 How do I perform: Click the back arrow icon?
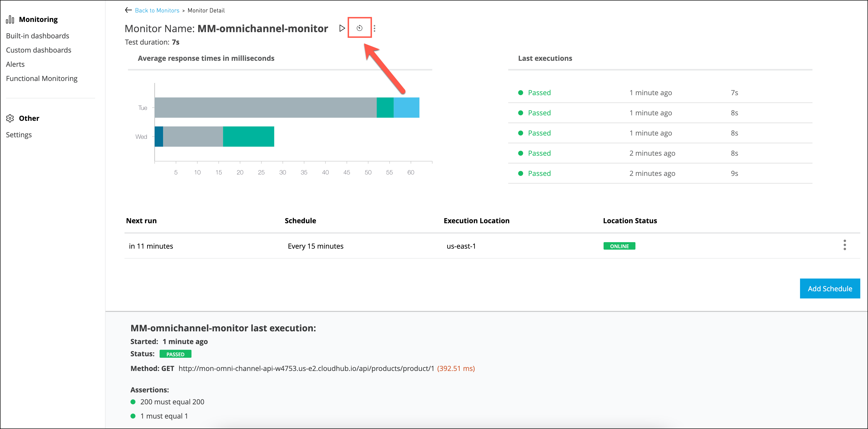128,10
